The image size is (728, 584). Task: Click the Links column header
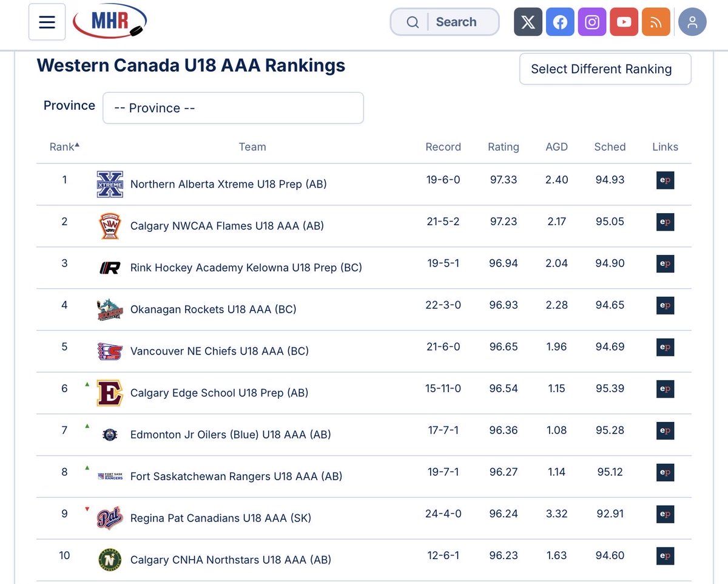[665, 147]
